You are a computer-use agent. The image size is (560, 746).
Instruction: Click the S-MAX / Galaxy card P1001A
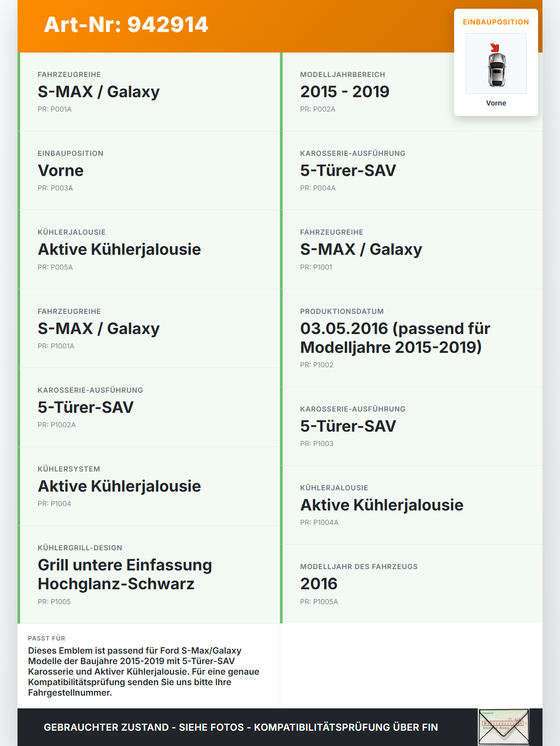(149, 329)
